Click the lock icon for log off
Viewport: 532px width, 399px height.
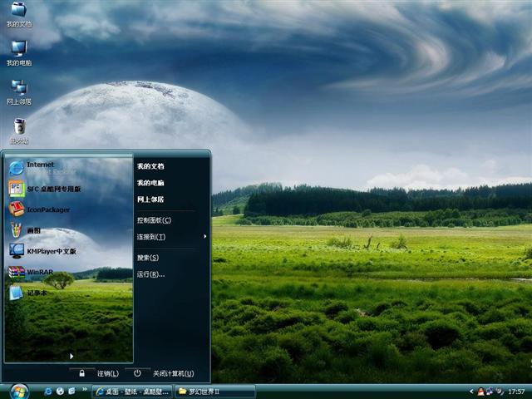click(81, 373)
